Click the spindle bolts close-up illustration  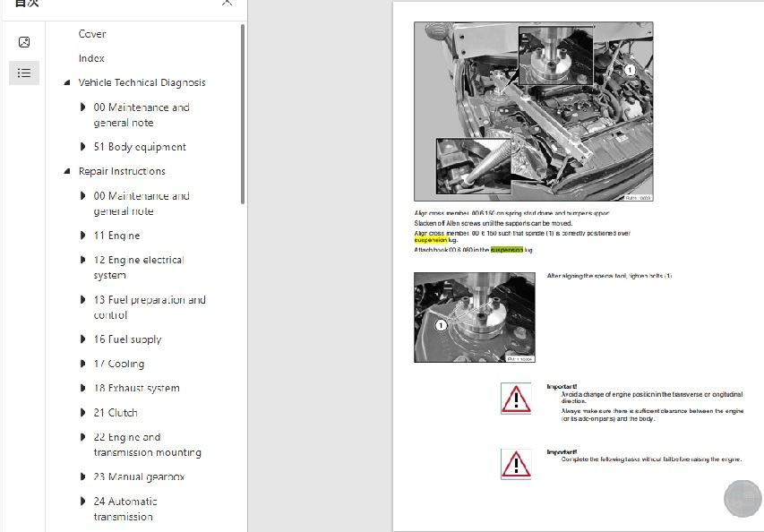(x=475, y=317)
